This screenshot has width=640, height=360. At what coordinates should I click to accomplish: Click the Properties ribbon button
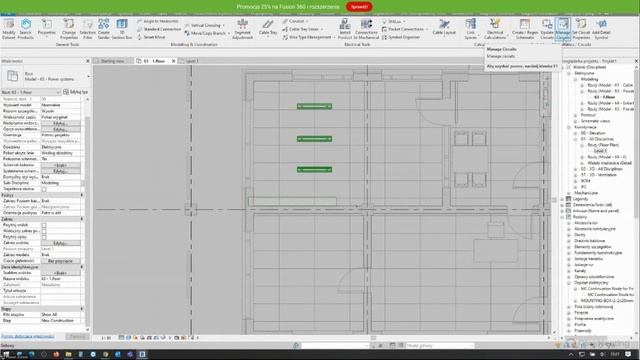coord(47,28)
